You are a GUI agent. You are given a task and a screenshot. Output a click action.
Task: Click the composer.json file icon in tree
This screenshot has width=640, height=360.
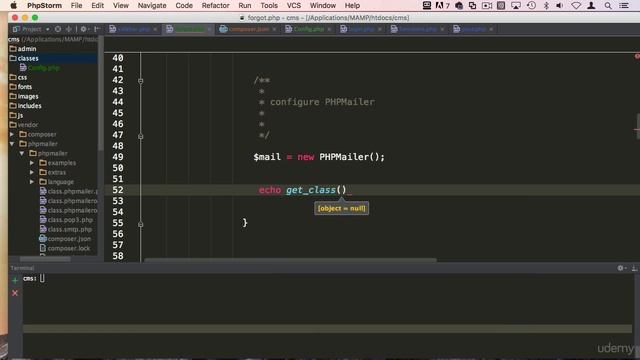pos(43,239)
